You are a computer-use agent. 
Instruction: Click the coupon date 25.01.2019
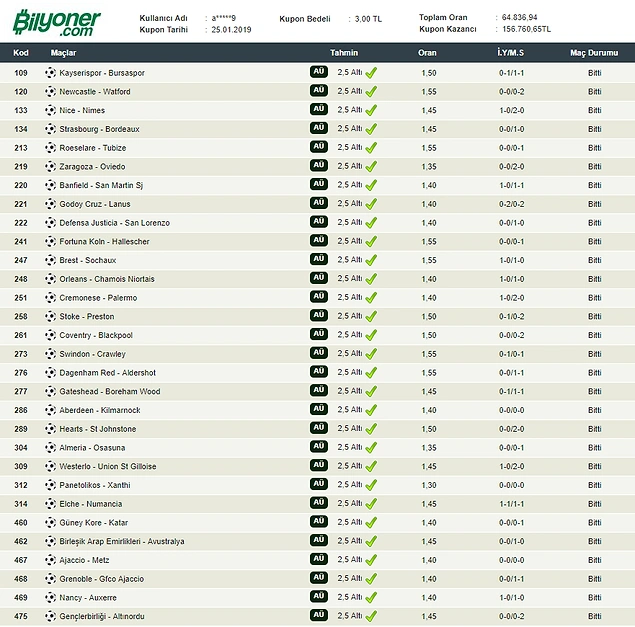click(231, 30)
